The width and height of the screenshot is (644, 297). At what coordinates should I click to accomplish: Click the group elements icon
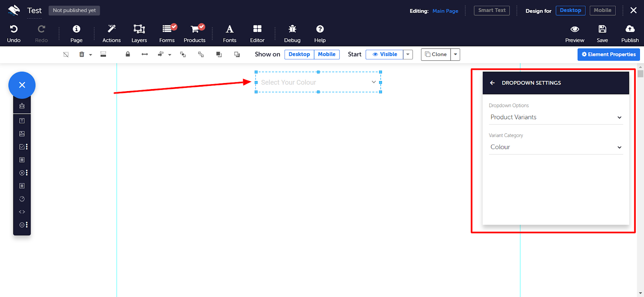pos(183,54)
